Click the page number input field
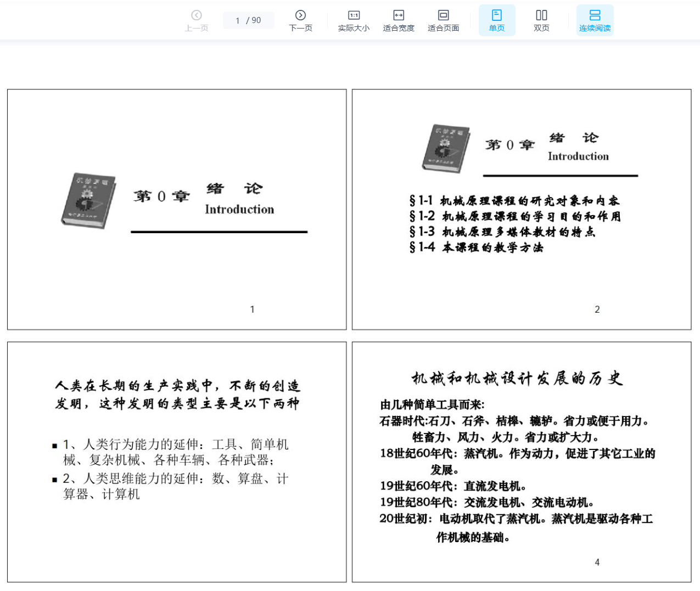This screenshot has width=700, height=591. point(238,20)
